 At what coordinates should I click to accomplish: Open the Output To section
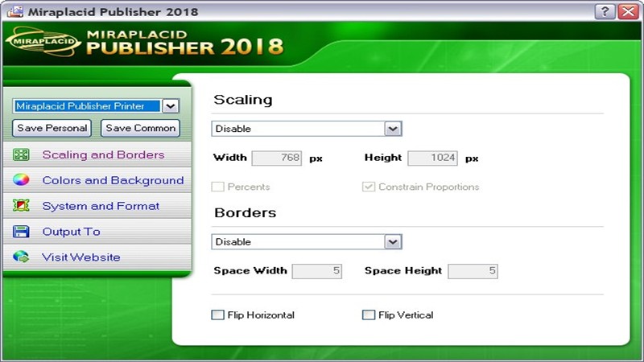97,232
